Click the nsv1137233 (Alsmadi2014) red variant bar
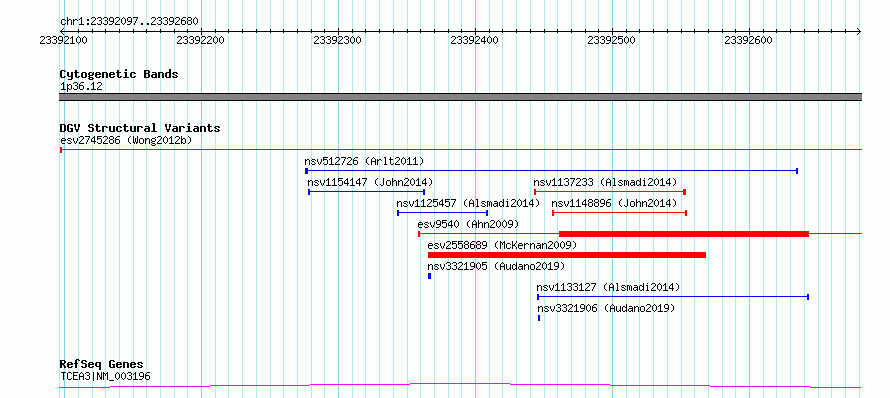The image size is (890, 398). (610, 192)
